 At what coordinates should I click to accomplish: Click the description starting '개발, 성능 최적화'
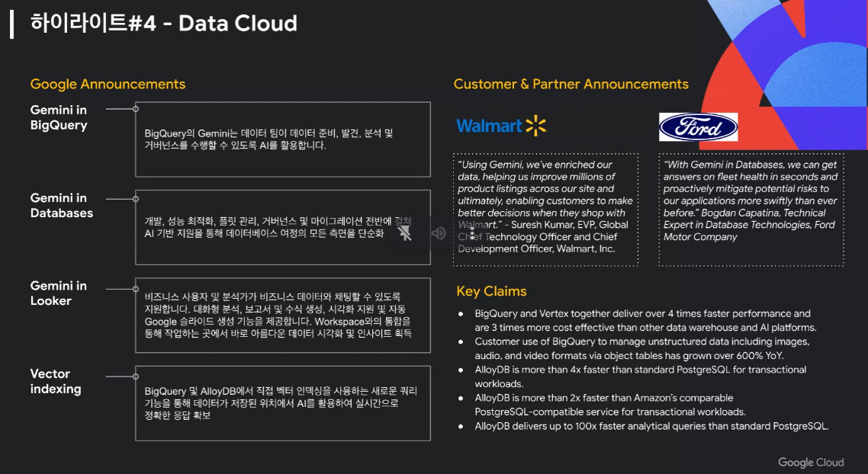[x=278, y=227]
